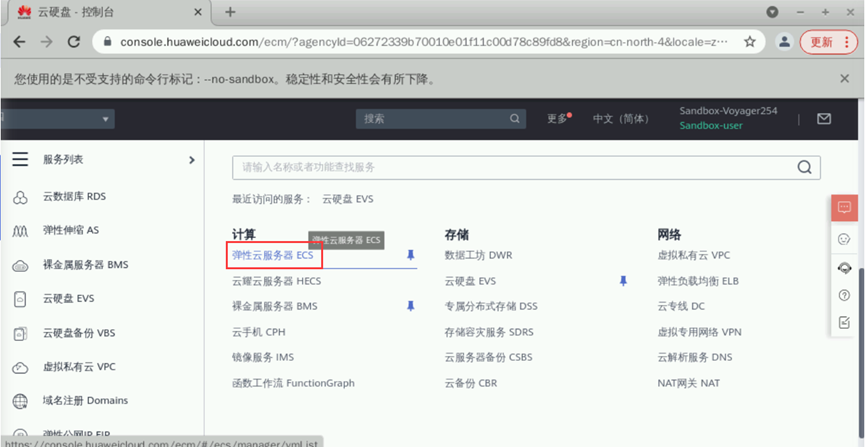Viewport: 865px width, 447px height.
Task: Expand the 服务列表 chevron arrow
Action: click(191, 159)
